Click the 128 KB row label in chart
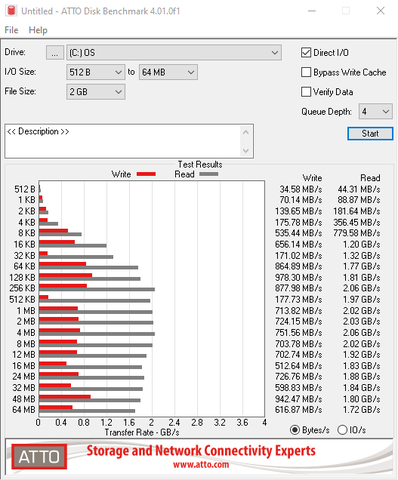 (22, 277)
